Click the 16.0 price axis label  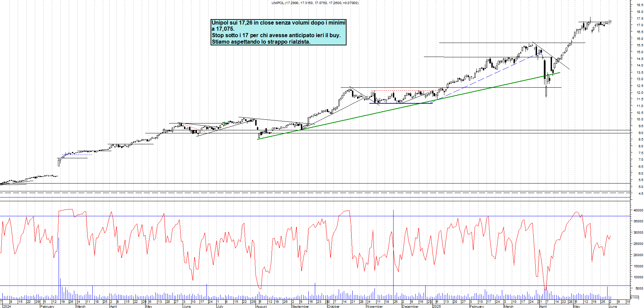click(x=640, y=39)
